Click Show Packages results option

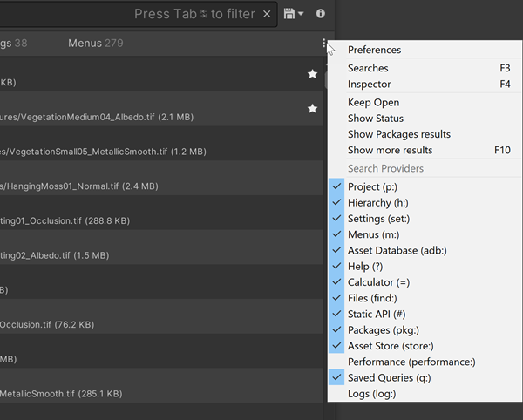399,134
